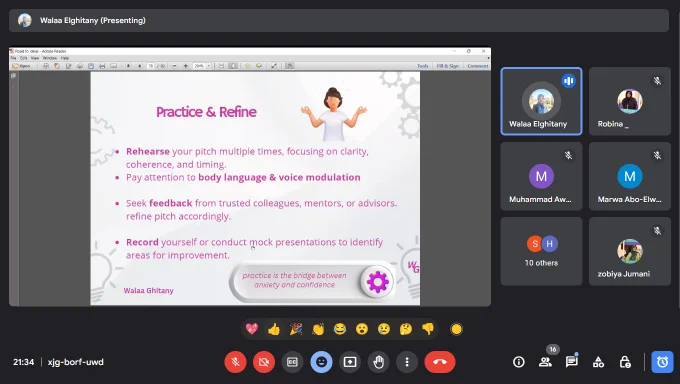The height and width of the screenshot is (384, 680).
Task: Open the chat panel icon
Action: pos(572,361)
